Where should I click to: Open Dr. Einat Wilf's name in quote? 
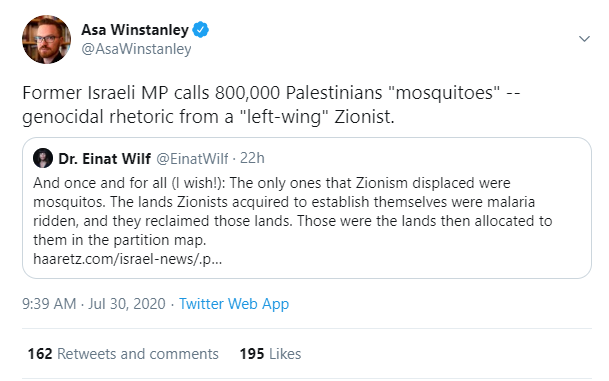(x=104, y=158)
